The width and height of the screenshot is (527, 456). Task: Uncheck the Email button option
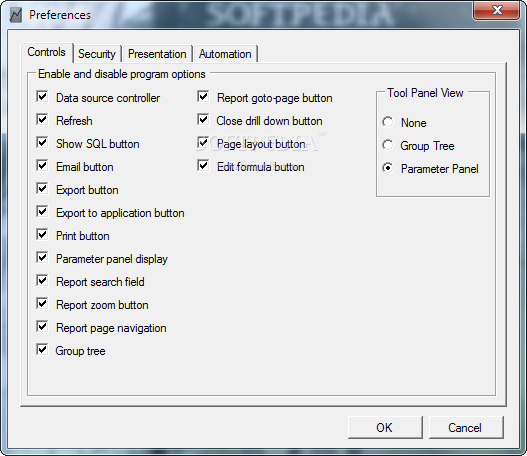point(42,165)
